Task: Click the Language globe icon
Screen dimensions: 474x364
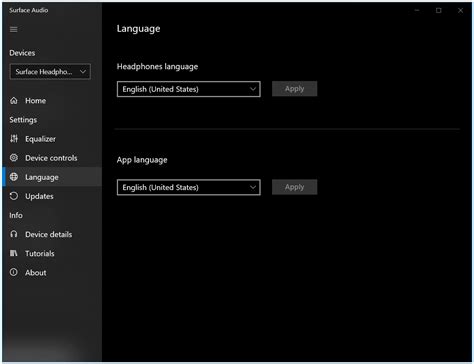Action: (x=14, y=177)
